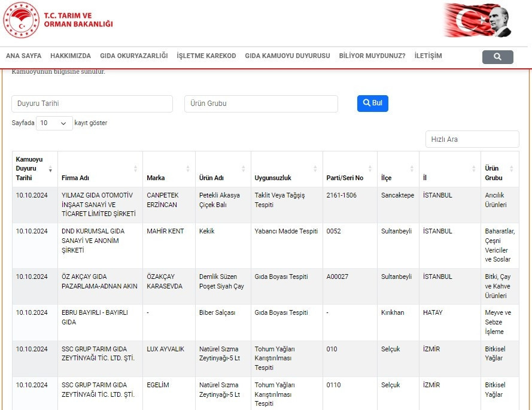Click the Atatürk and flag banner image
Viewport: 532px width, 410px height.
click(478, 20)
